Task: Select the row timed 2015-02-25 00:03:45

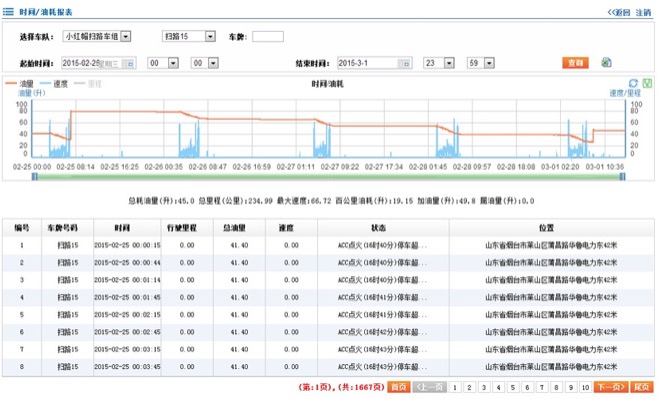Action: 328,367
